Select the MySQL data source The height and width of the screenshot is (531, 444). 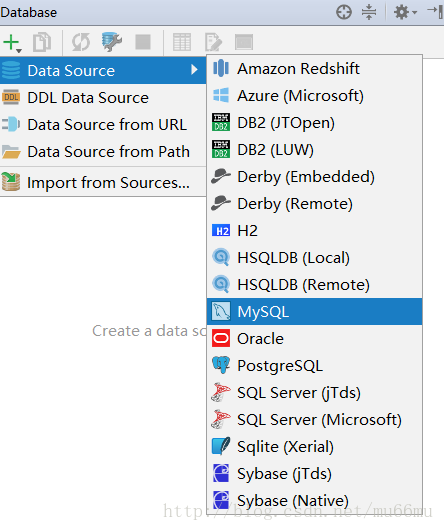pyautogui.click(x=315, y=312)
